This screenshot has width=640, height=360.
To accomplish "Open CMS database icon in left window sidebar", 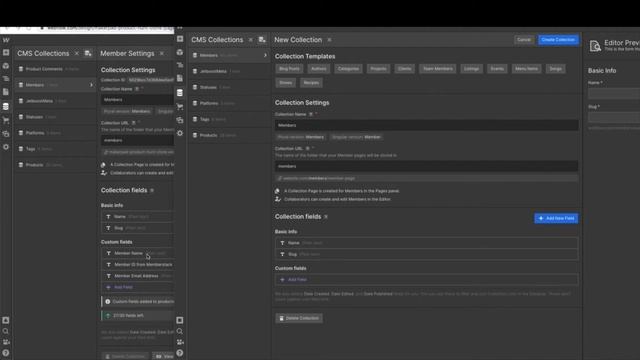I will [x=6, y=107].
